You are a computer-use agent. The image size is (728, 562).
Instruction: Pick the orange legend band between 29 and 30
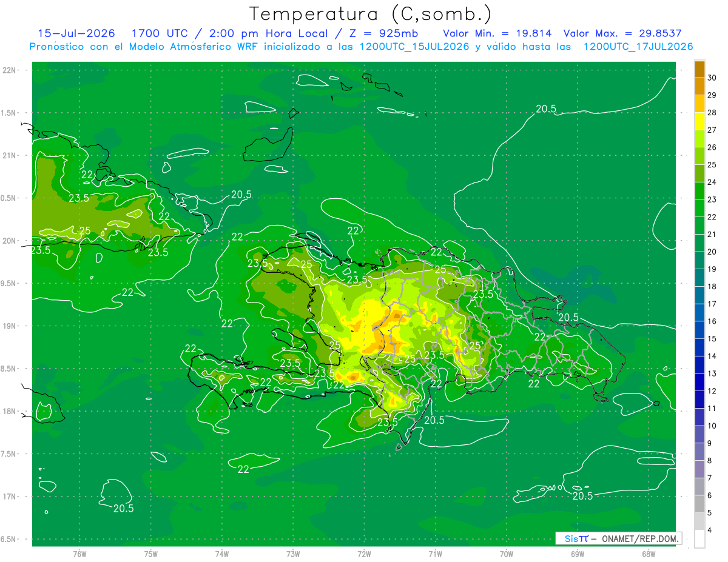pos(699,87)
